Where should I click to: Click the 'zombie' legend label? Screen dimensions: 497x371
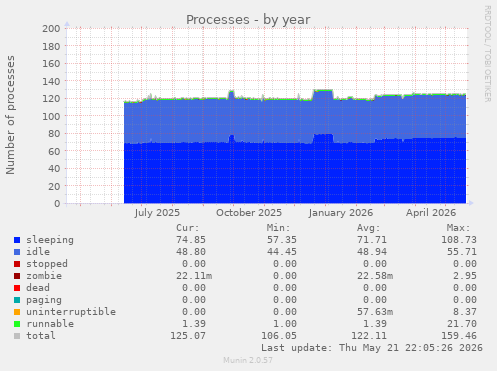tap(44, 276)
